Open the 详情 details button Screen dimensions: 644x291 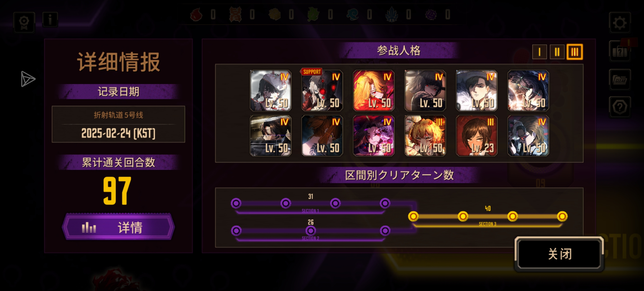pyautogui.click(x=118, y=227)
